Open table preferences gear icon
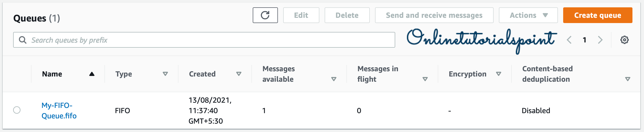Image resolution: width=644 pixels, height=132 pixels. [x=624, y=40]
